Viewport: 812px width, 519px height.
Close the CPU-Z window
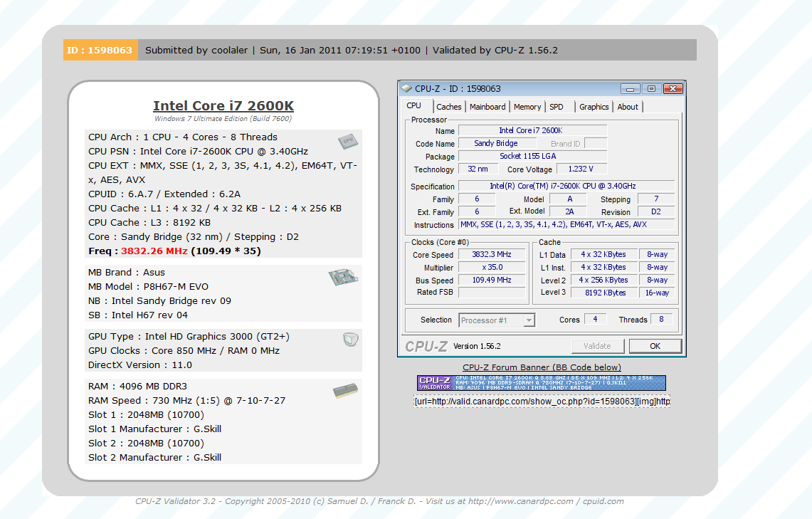673,88
